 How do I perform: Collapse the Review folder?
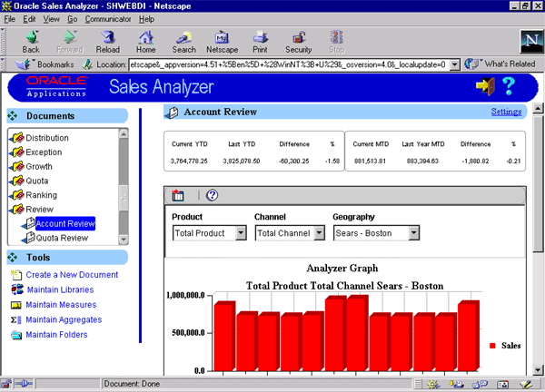pyautogui.click(x=16, y=210)
